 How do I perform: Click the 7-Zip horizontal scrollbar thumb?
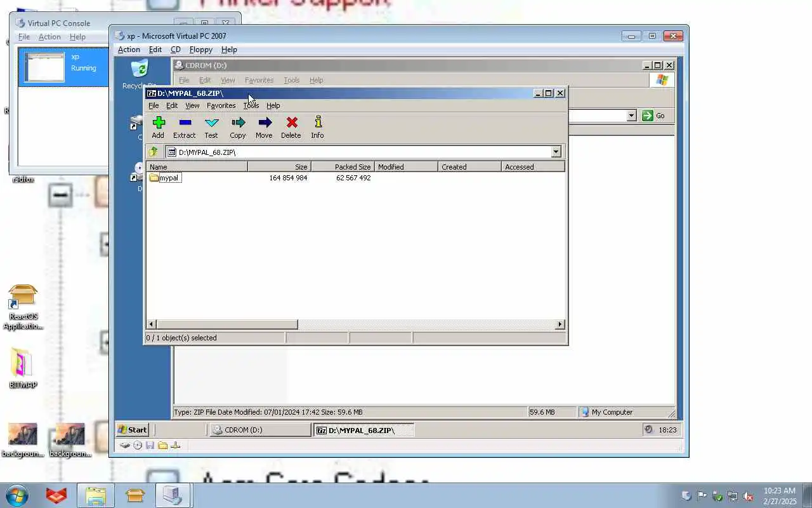click(227, 324)
